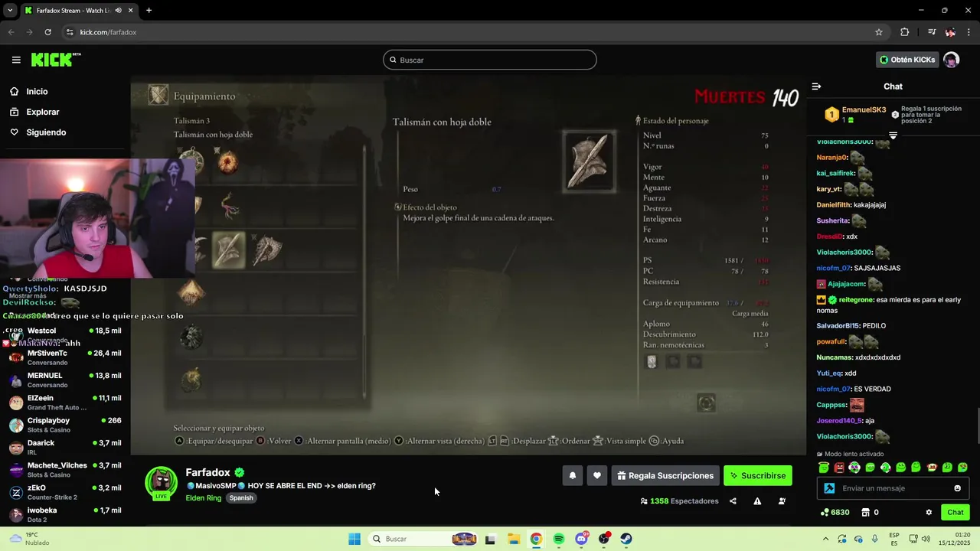Click the blue gavel chat identity icon

coord(829,488)
